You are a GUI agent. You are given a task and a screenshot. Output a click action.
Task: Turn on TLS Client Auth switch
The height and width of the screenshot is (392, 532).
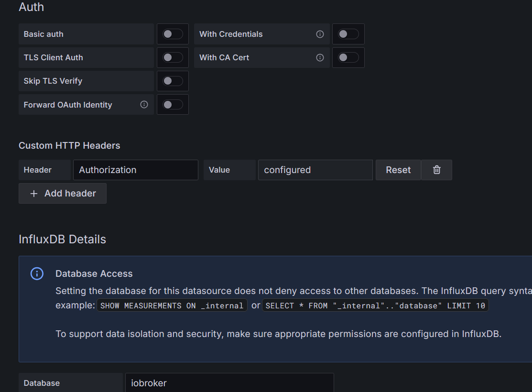point(173,57)
